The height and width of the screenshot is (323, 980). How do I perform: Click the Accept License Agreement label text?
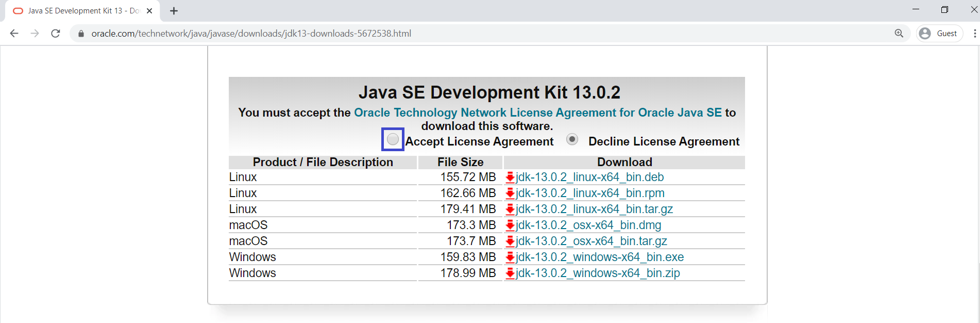(479, 141)
